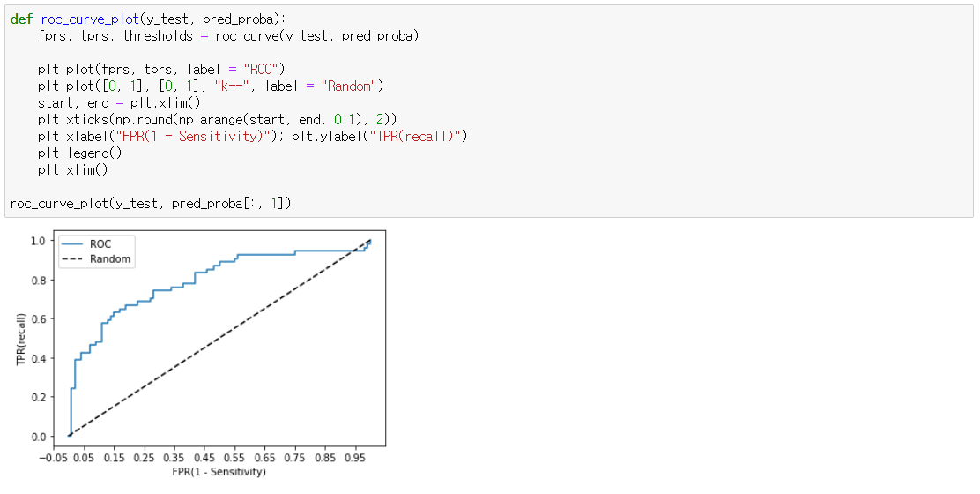Click the final roc_curve_plot(y_test, pred_proba[:, 1]) call
Screen dimensions: 980x494
click(151, 203)
